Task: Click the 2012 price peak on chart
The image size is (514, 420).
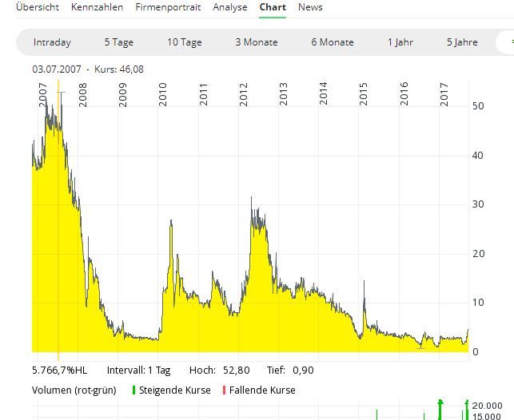Action: coord(251,198)
